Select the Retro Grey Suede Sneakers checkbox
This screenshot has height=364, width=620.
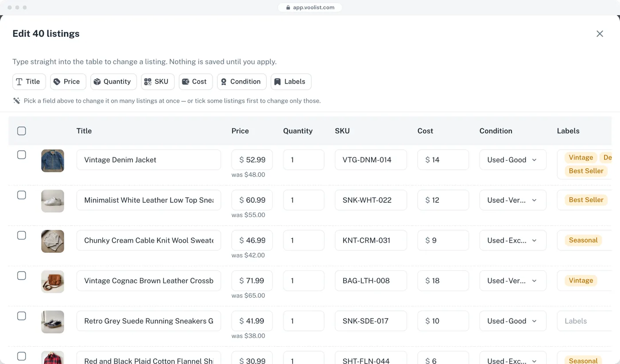tap(21, 316)
